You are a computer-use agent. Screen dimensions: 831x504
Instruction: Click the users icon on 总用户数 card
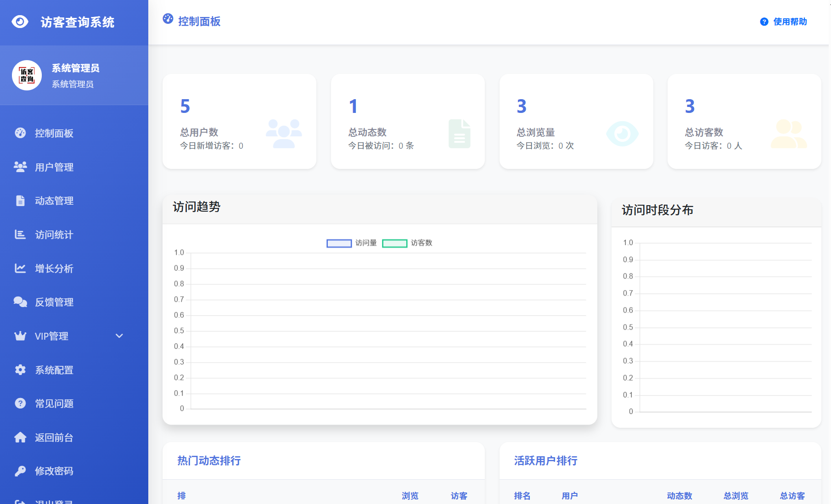284,134
